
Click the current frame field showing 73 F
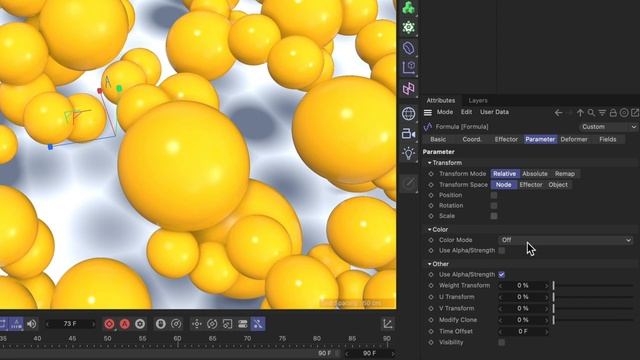pos(70,324)
